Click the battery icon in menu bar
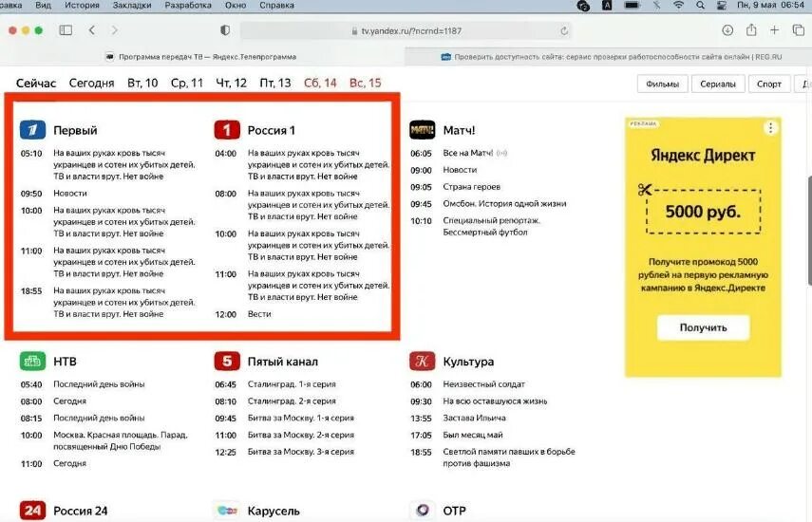This screenshot has width=812, height=522. click(x=632, y=5)
